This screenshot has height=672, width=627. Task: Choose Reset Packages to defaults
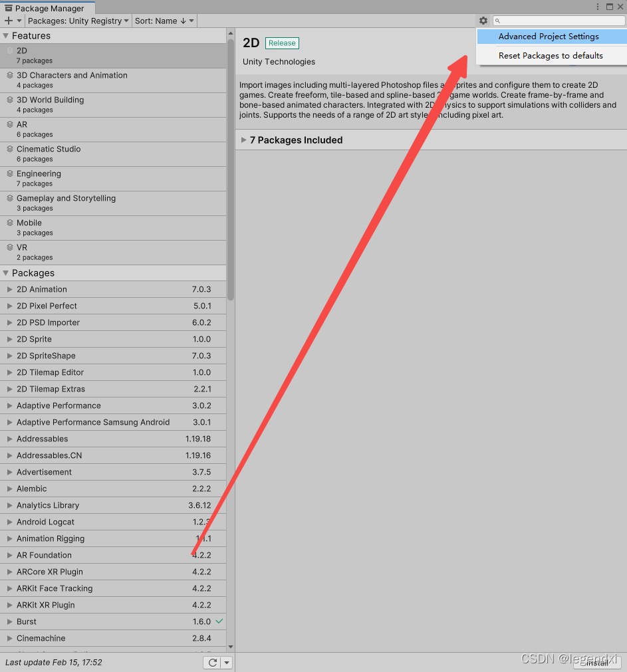pyautogui.click(x=552, y=56)
